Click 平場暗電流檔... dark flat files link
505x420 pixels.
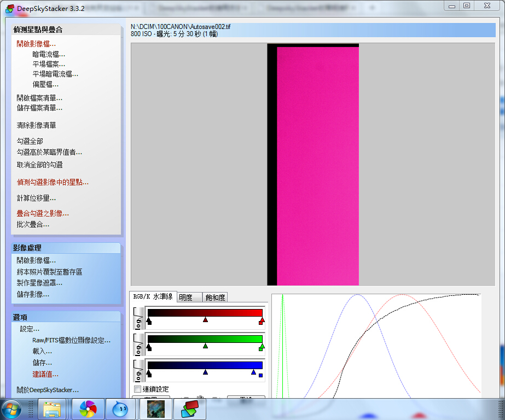click(55, 74)
